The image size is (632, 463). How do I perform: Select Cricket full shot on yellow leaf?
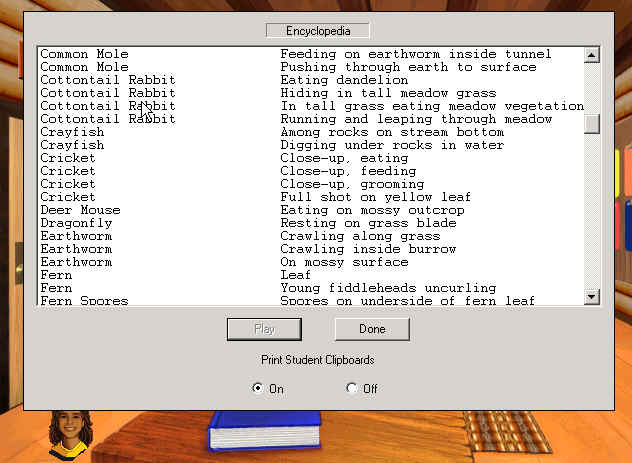311,197
